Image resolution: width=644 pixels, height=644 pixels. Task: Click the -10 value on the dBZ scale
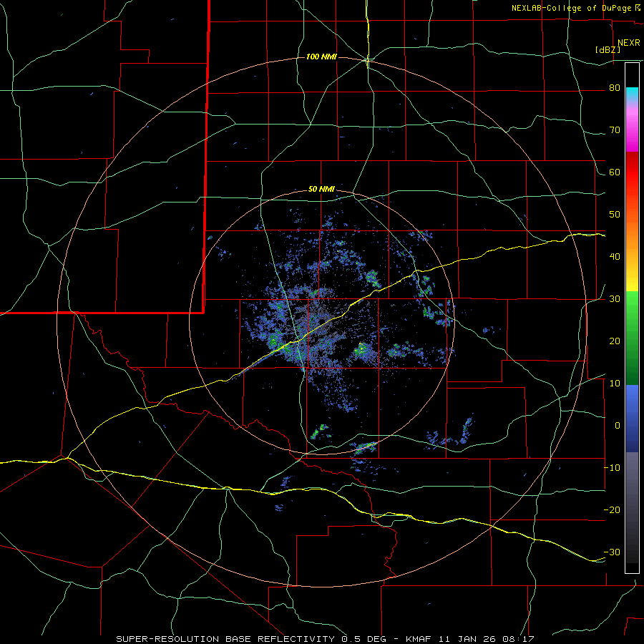click(612, 468)
